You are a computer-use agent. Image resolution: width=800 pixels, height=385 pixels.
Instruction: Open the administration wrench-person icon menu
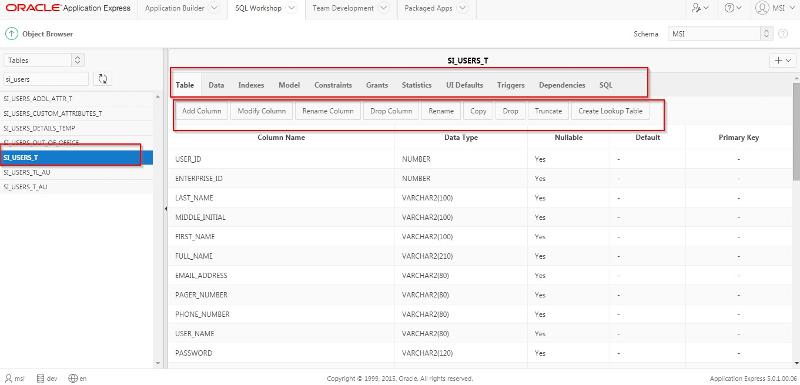tap(700, 9)
